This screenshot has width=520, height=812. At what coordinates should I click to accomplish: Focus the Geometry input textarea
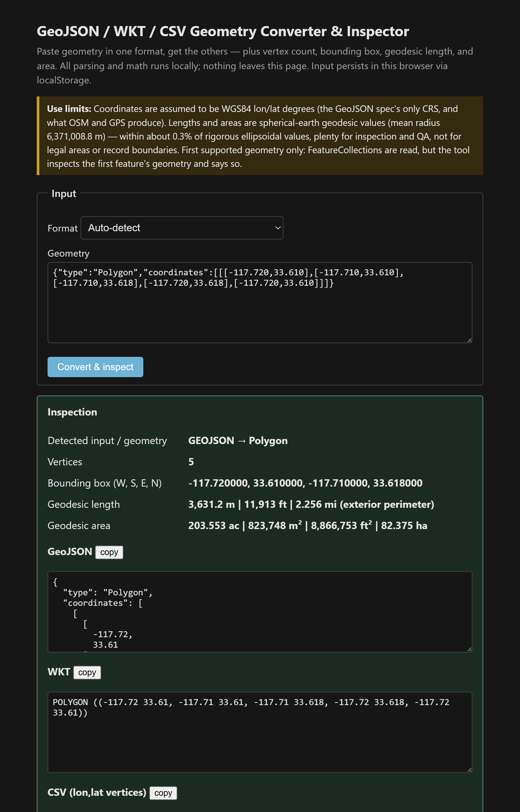point(260,303)
